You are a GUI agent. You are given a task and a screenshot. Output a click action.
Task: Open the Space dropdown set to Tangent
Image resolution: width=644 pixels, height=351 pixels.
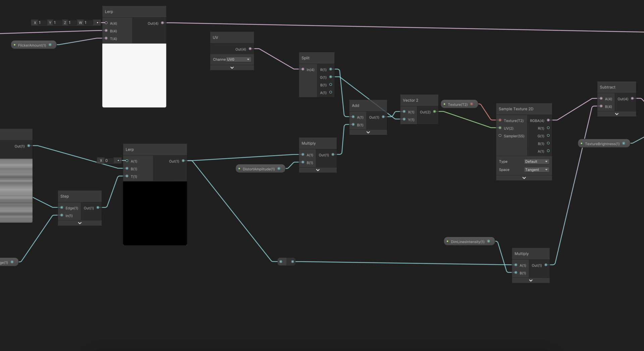click(x=536, y=170)
